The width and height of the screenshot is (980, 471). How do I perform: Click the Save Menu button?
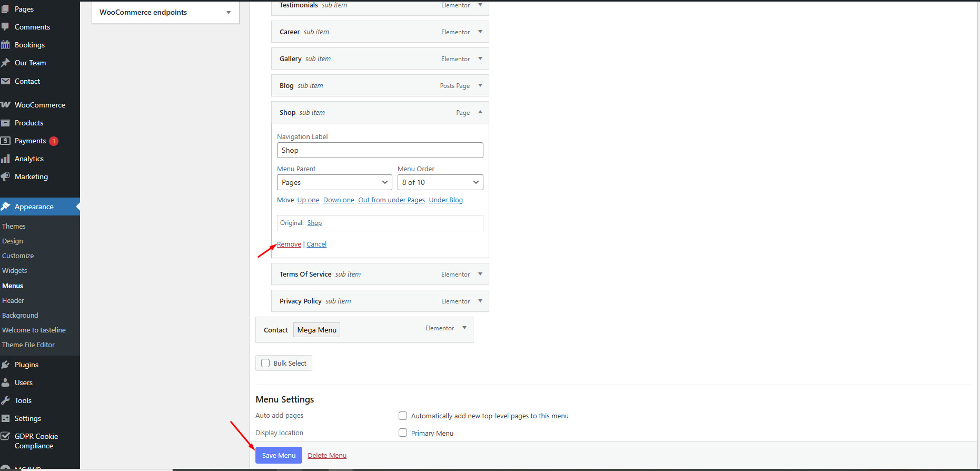point(279,455)
